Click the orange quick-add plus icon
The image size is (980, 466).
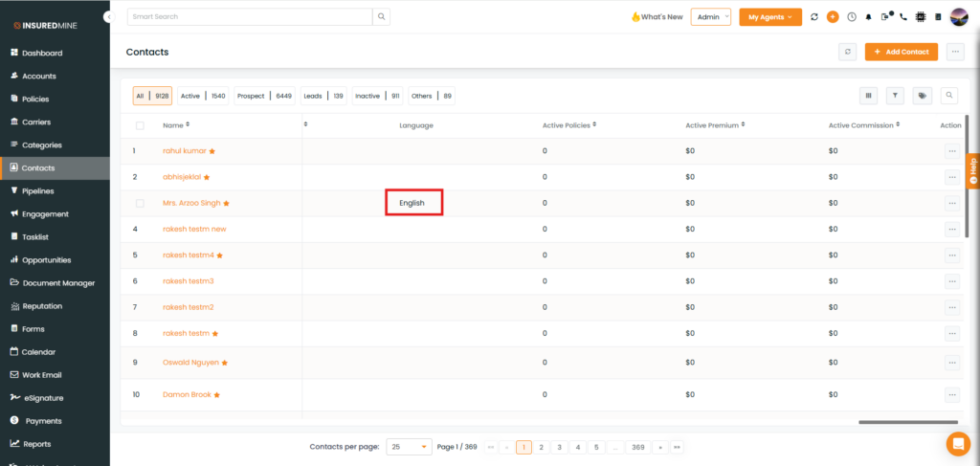[x=833, y=17]
